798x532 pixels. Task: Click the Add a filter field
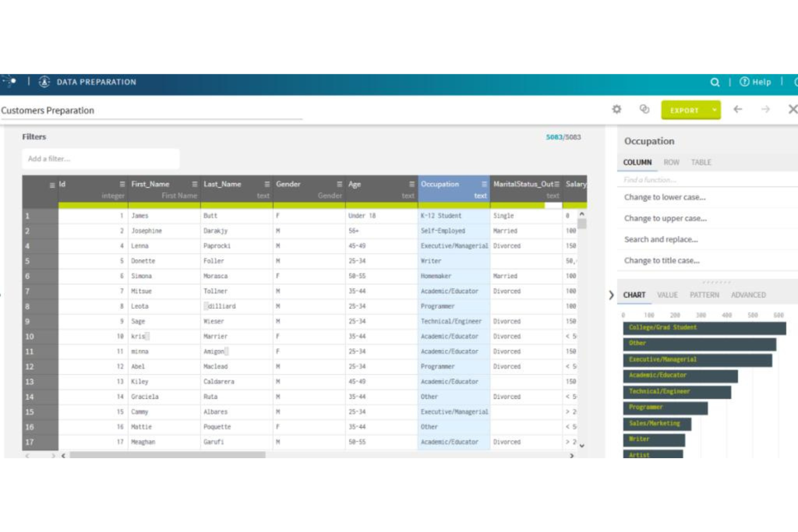pos(101,158)
